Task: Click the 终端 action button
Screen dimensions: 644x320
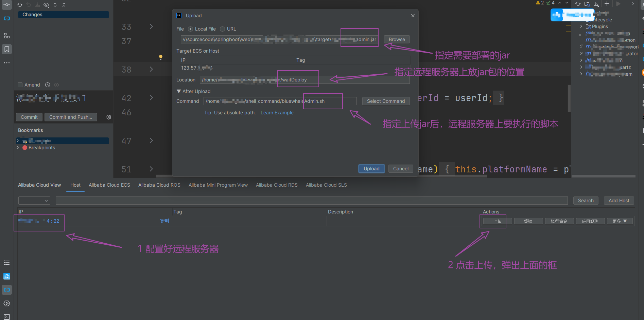Action: pyautogui.click(x=528, y=221)
